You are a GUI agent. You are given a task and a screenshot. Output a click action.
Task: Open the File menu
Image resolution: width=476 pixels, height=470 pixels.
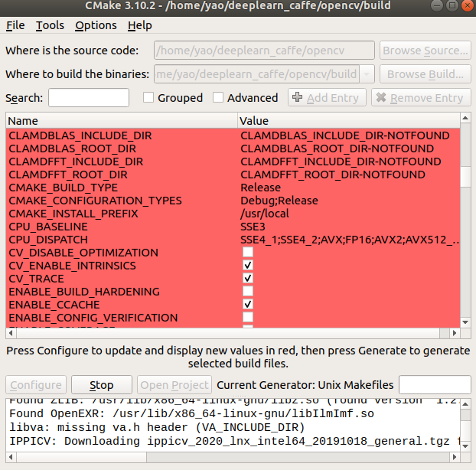(x=15, y=25)
